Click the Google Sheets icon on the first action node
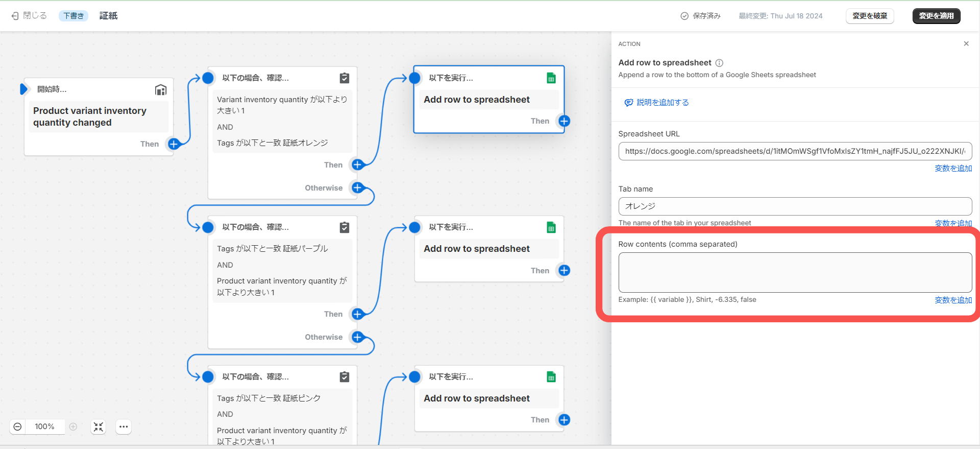Image resolution: width=980 pixels, height=449 pixels. [551, 78]
